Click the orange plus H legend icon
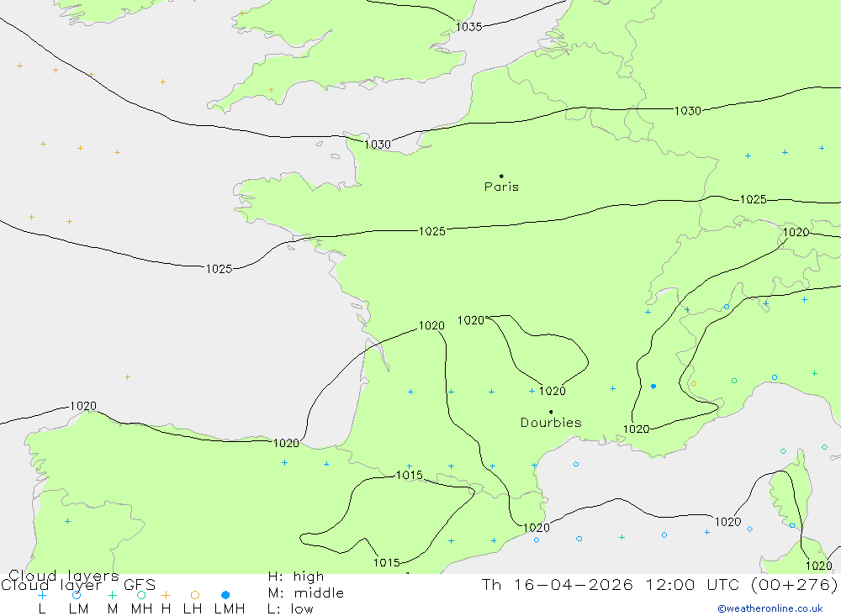This screenshot has height=616, width=841. (166, 595)
